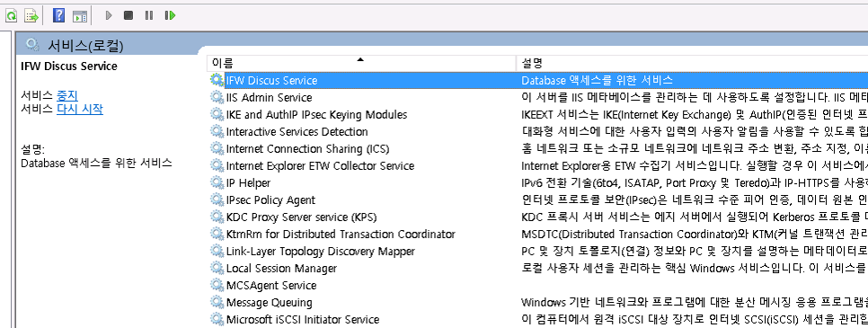Viewport: 868px width, 328px height.
Task: Click the Start Service play icon
Action: tap(109, 15)
